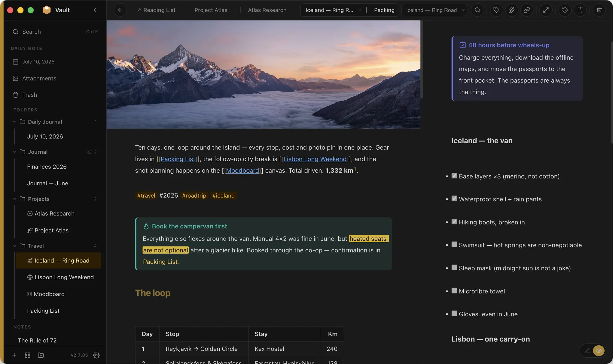Select the Iceland — Ring R... tab
Viewport: 613px width, 364px height.
coord(329,10)
